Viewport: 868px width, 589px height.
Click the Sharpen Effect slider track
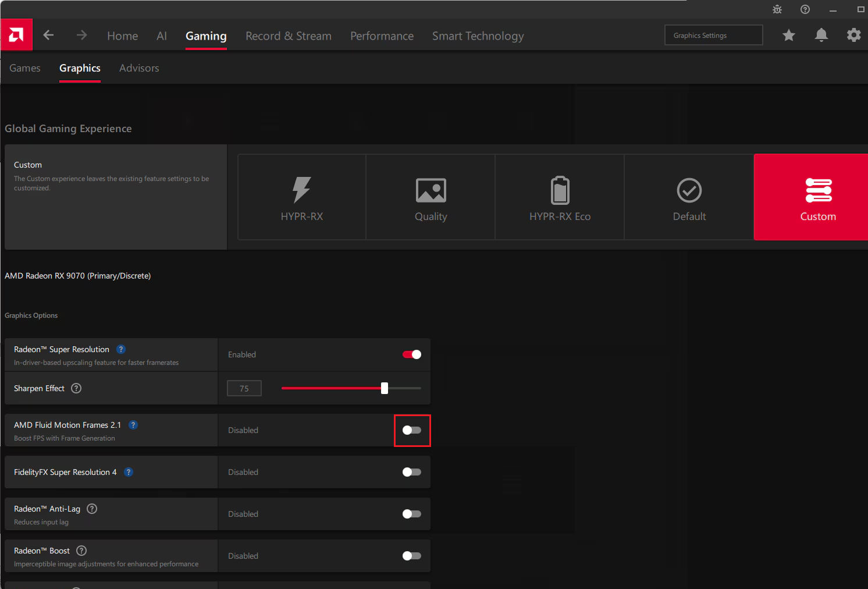pyautogui.click(x=351, y=388)
